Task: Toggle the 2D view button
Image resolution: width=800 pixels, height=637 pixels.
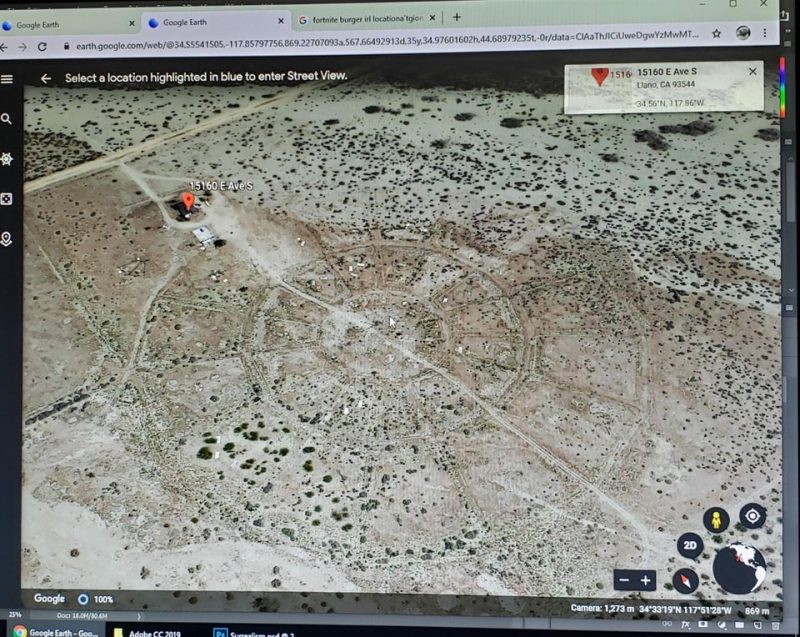Action: pos(689,546)
